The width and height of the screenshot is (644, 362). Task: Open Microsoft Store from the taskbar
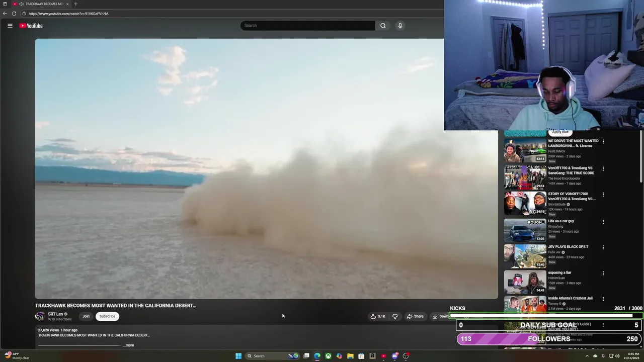click(x=361, y=356)
